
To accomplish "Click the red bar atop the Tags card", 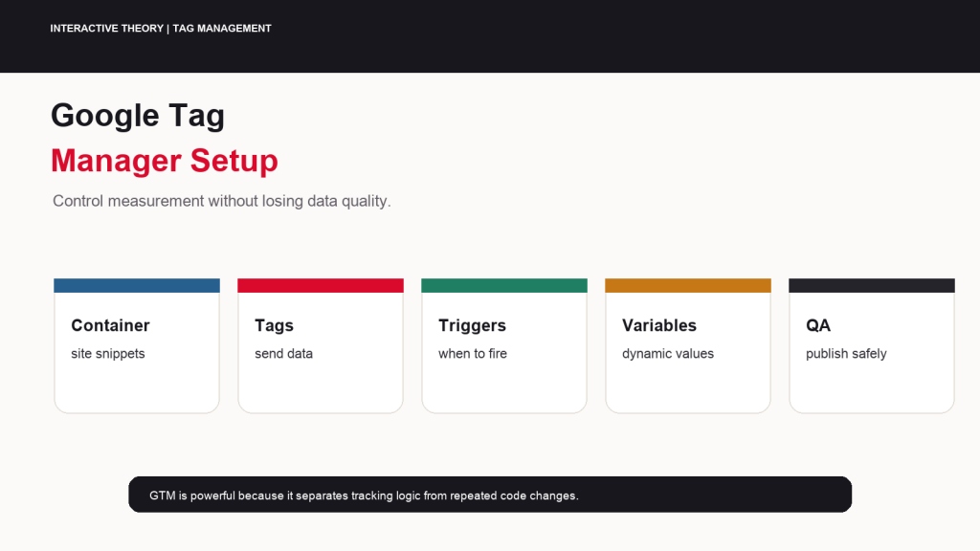I will click(321, 285).
